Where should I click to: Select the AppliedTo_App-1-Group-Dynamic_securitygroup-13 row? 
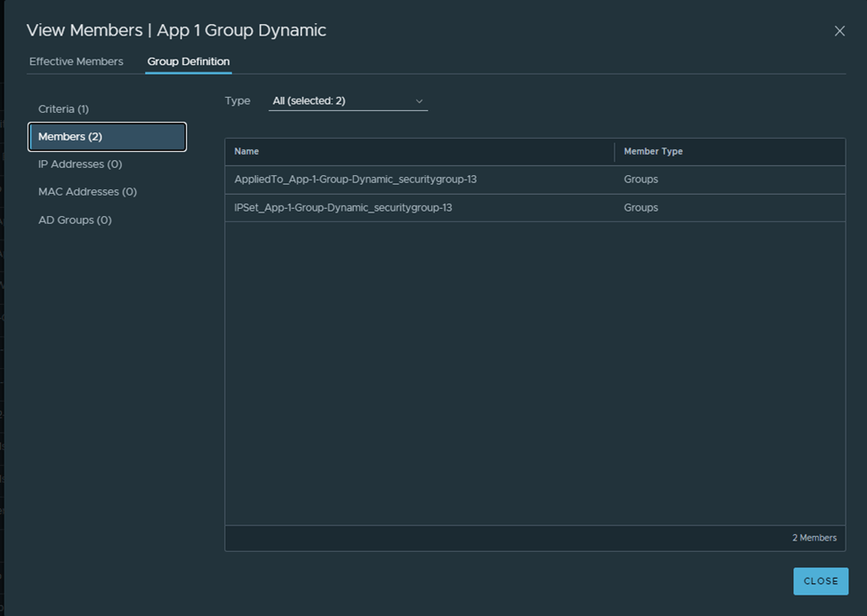point(356,180)
